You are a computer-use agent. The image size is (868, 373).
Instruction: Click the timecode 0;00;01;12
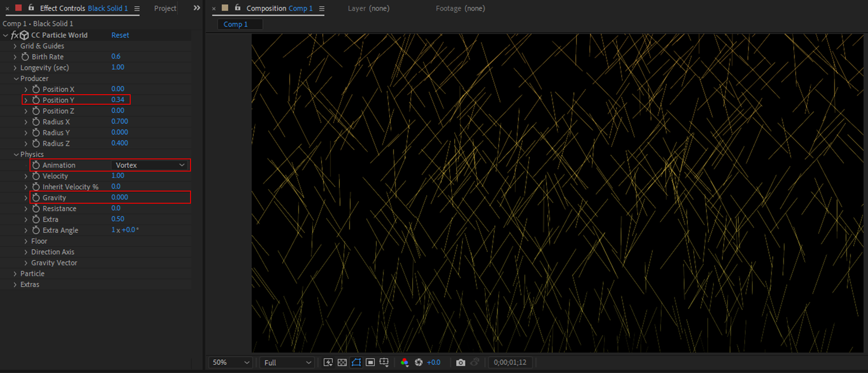510,362
